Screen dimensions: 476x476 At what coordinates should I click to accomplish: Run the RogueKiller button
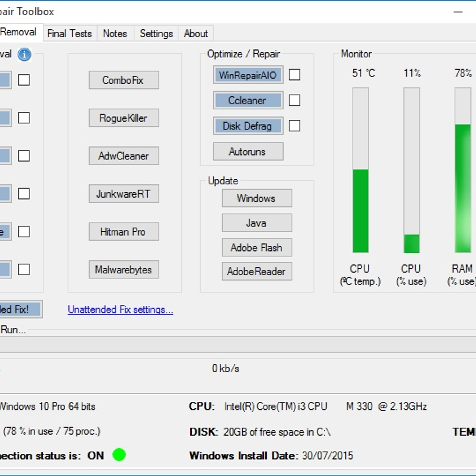(124, 118)
